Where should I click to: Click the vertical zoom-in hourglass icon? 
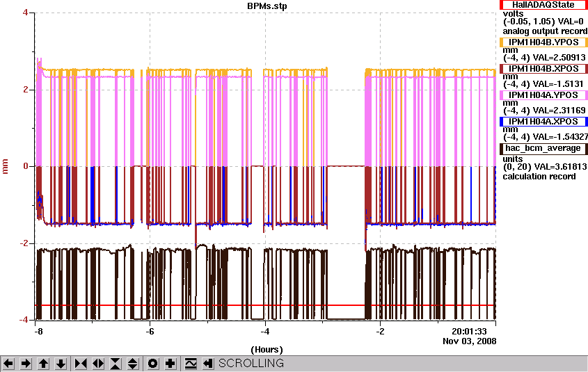[x=116, y=364]
